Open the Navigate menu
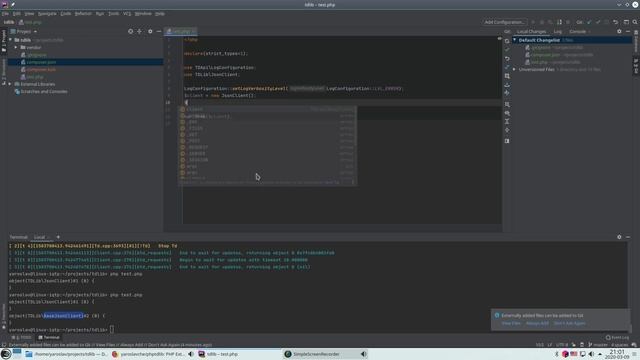This screenshot has width=640, height=360. point(47,13)
